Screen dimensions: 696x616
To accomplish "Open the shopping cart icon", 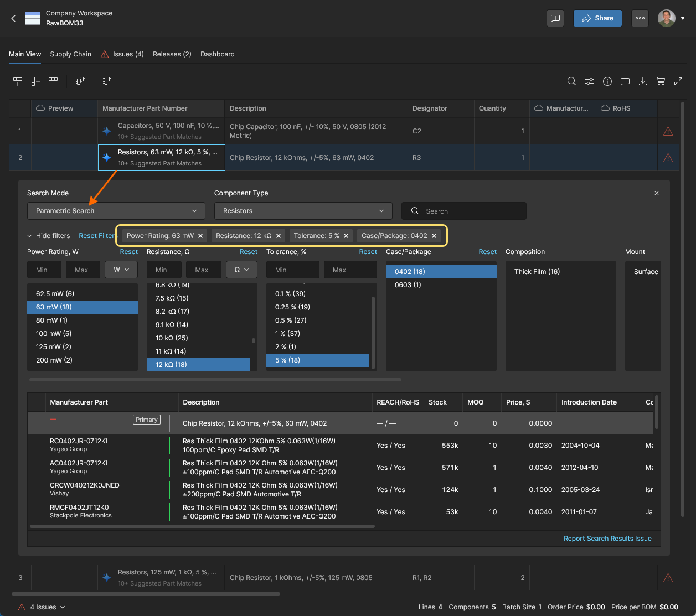I will click(x=661, y=81).
